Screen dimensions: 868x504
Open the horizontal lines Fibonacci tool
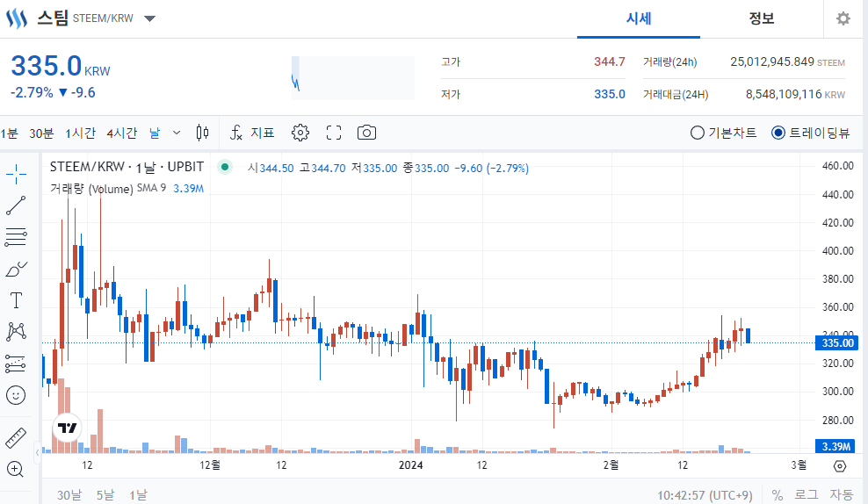coord(16,237)
